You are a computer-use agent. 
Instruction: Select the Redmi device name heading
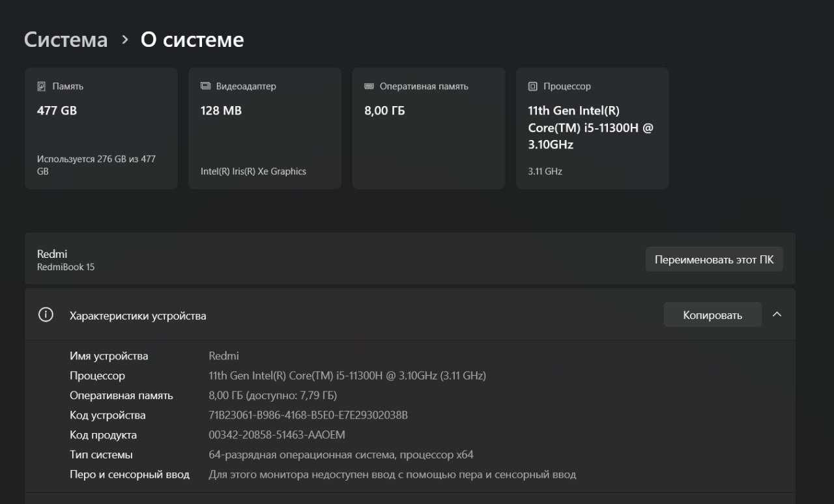52,254
